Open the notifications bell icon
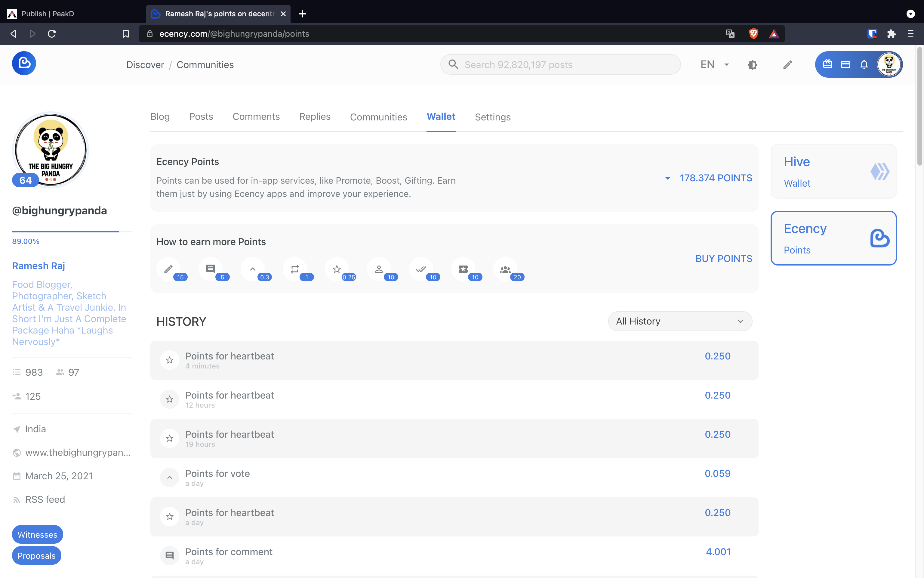924x578 pixels. click(x=864, y=64)
